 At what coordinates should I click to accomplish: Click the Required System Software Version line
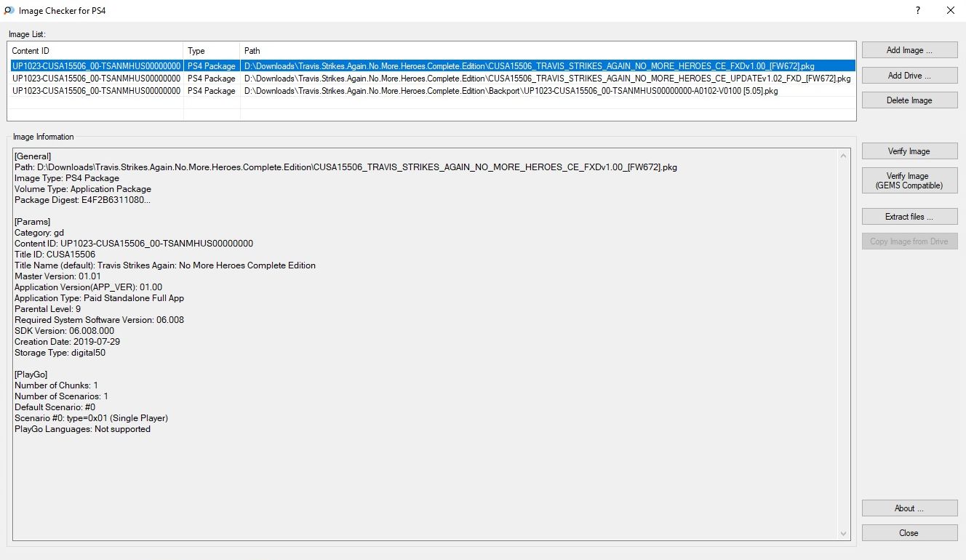pos(99,320)
